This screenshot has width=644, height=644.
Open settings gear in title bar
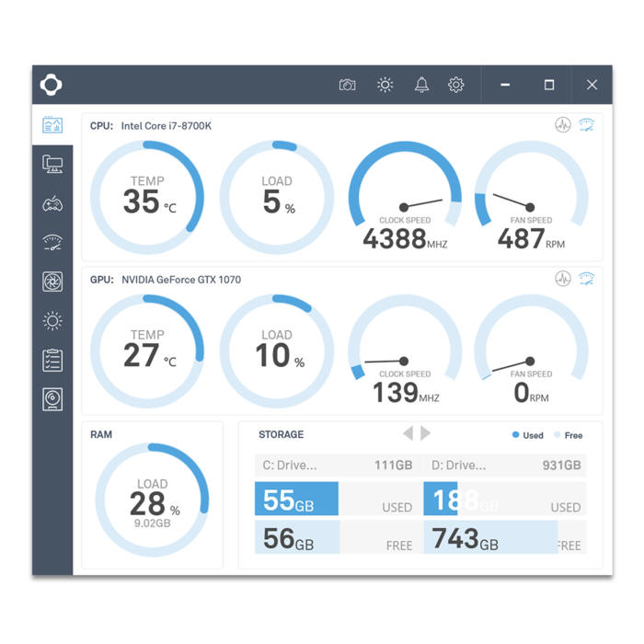coord(456,85)
